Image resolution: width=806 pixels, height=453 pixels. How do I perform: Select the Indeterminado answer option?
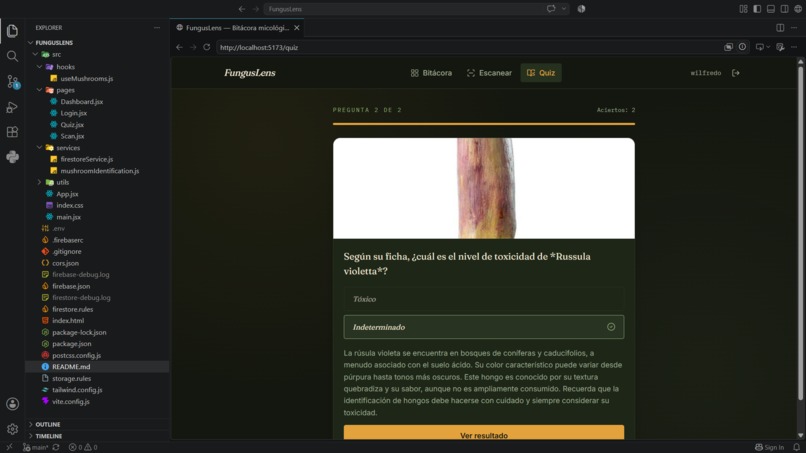click(484, 327)
